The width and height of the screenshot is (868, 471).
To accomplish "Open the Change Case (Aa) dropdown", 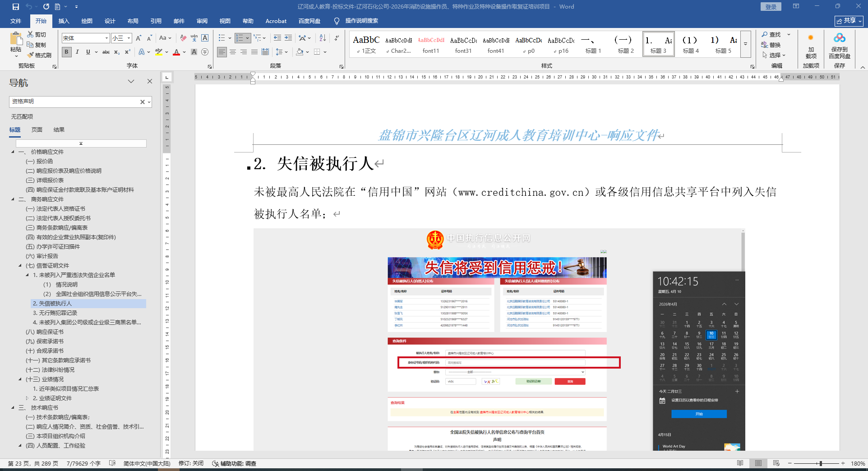I will 165,38.
